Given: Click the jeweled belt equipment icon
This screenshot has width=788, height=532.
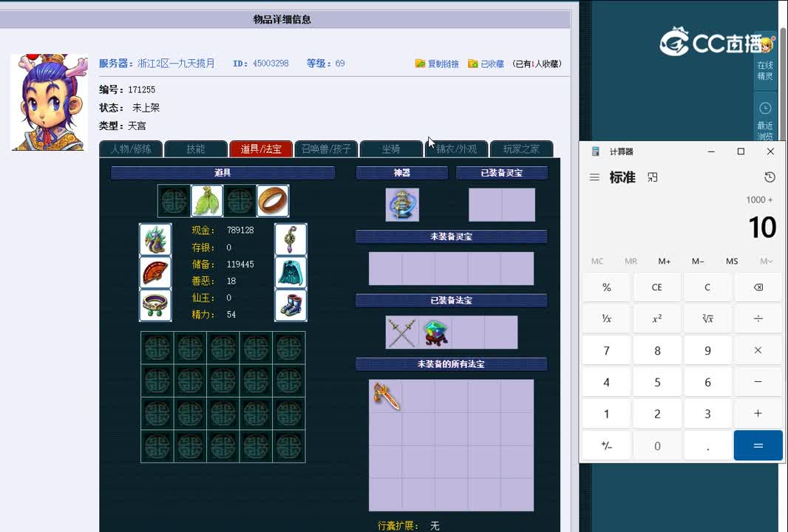Looking at the screenshot, I should [155, 305].
